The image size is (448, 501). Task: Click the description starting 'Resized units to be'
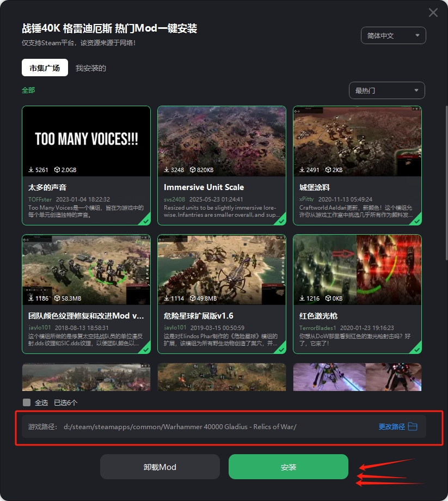222,211
